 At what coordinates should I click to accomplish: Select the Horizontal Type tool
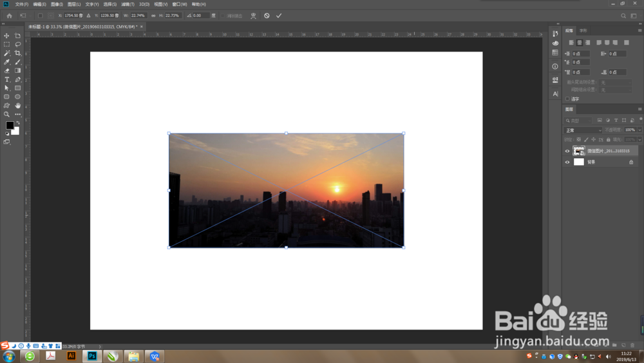click(x=6, y=79)
